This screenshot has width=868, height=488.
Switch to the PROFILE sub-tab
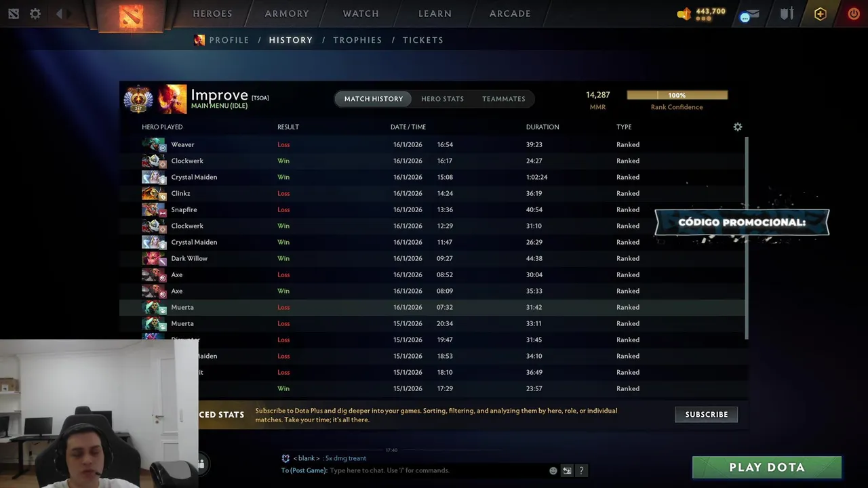229,40
